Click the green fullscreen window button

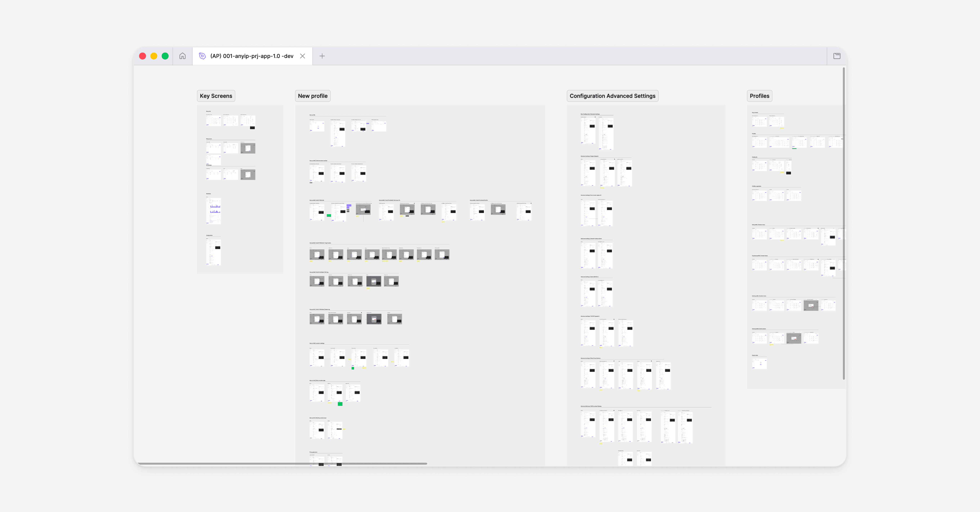[165, 56]
